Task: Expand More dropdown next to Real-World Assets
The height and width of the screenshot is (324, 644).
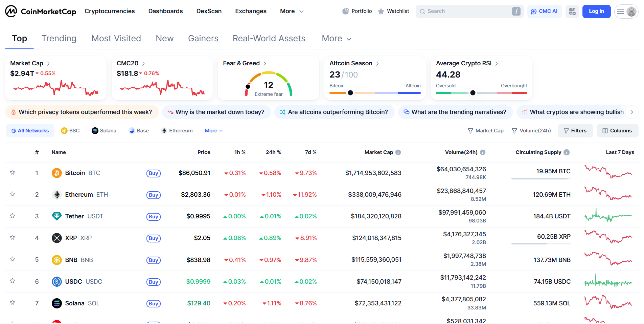Action: point(337,39)
